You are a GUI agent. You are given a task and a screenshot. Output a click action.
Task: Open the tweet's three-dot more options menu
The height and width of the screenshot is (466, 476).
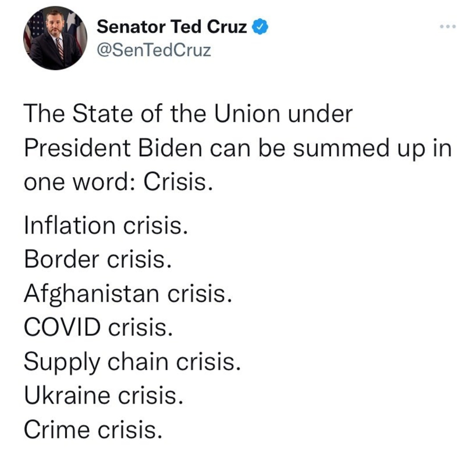(446, 27)
